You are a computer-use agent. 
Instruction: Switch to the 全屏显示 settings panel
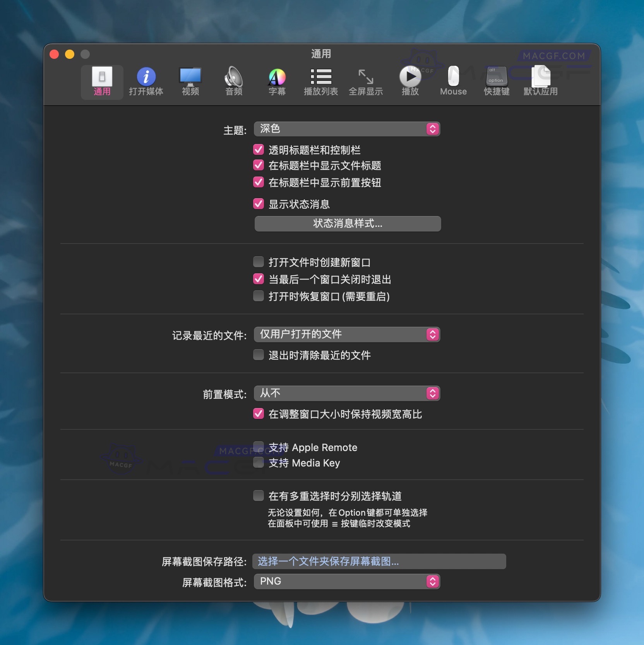coord(366,81)
